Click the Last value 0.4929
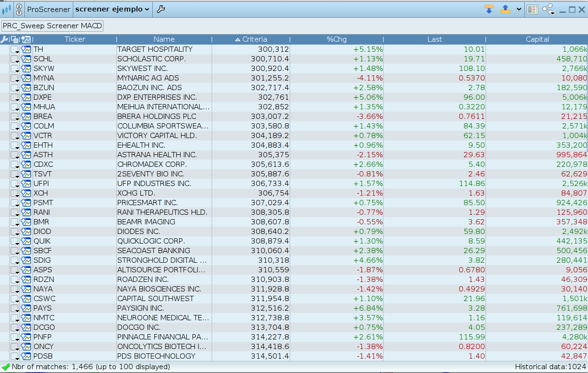Viewport: 588px width, 373px height. point(472,289)
